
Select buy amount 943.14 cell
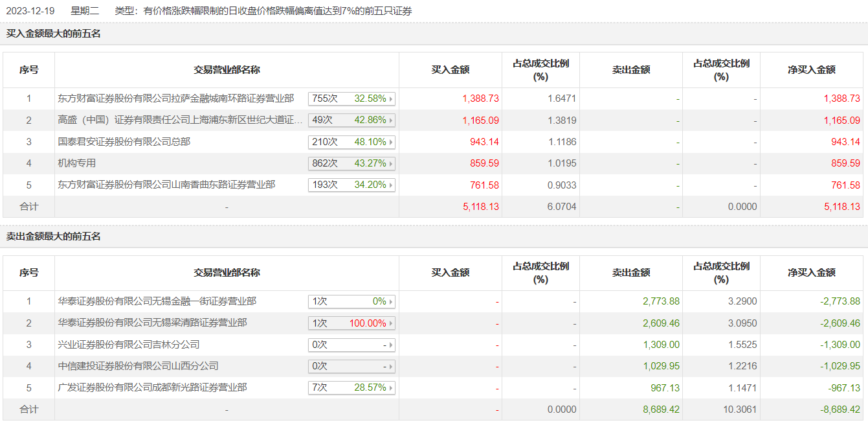(485, 142)
